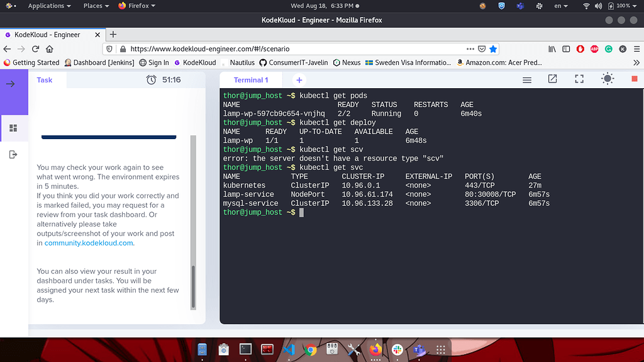Click the task panel vertical scrollbar

click(193, 286)
